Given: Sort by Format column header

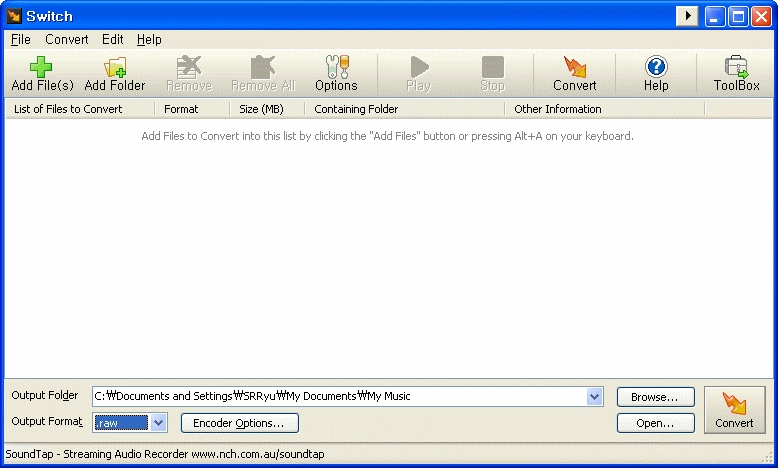Looking at the screenshot, I should 192,109.
